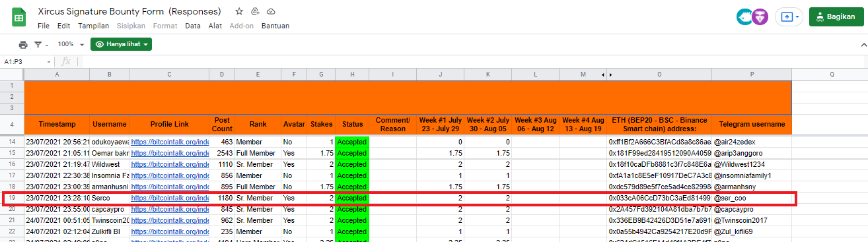868x242 pixels.
Task: Print the spreadsheet using the printer icon
Action: [23, 44]
